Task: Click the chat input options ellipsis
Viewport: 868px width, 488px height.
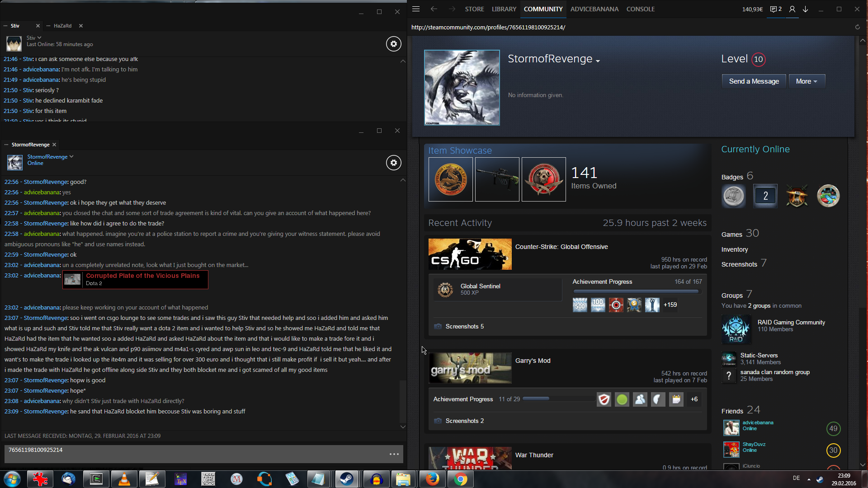Action: pyautogui.click(x=394, y=454)
